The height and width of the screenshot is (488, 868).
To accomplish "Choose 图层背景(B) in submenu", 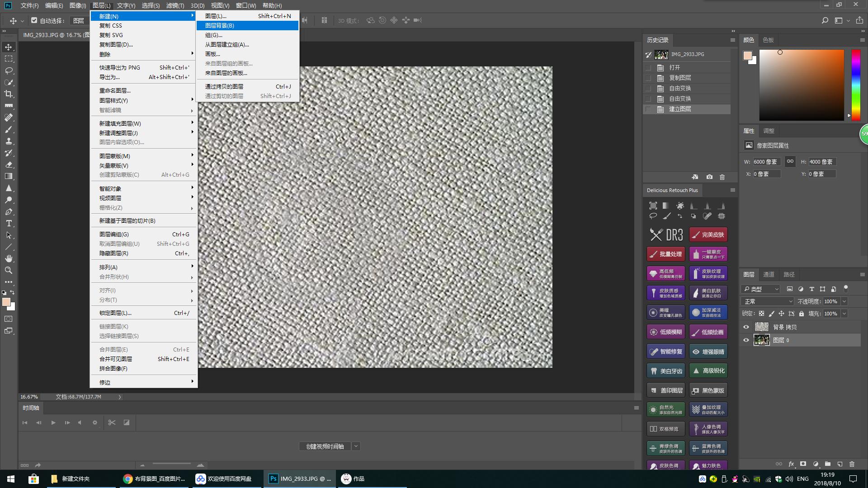I will click(220, 26).
